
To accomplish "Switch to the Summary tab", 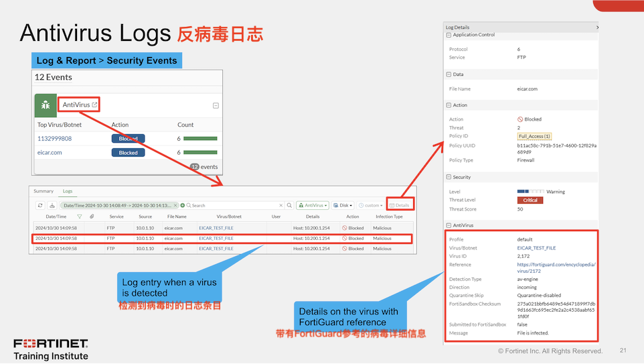I will pyautogui.click(x=44, y=191).
